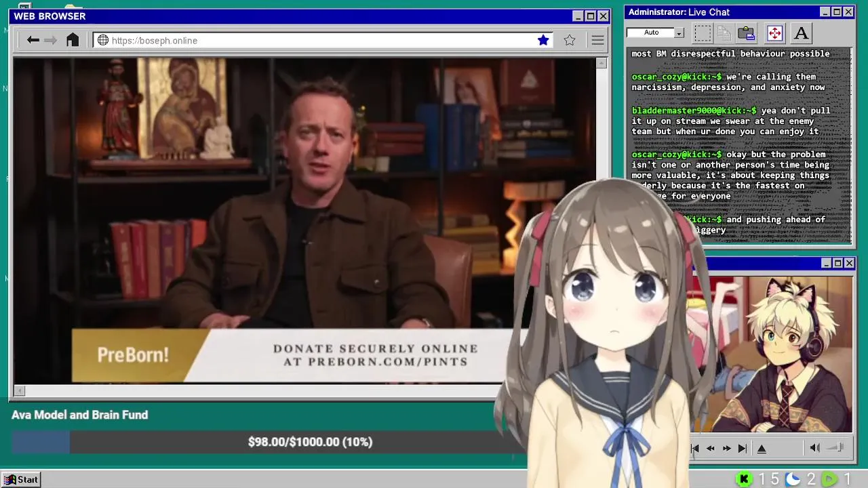Screen dimensions: 868x488
Task: Click the cat-eared character thumbnail in media player
Action: 773,353
